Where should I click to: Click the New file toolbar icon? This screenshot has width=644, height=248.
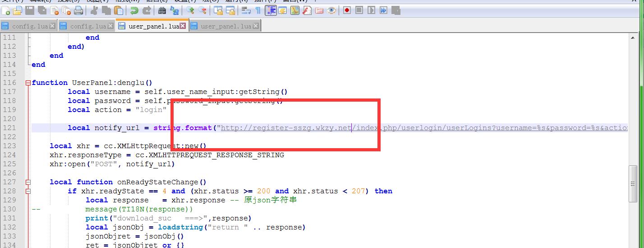coord(6,10)
